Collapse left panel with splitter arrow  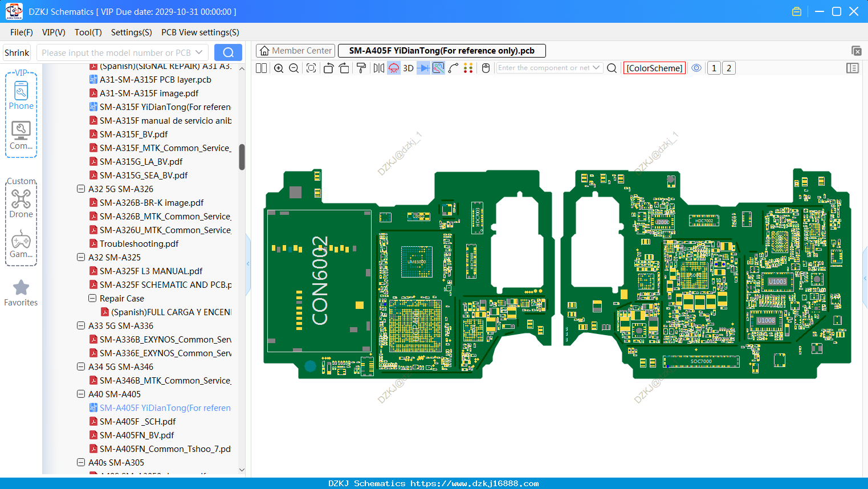[x=248, y=263]
